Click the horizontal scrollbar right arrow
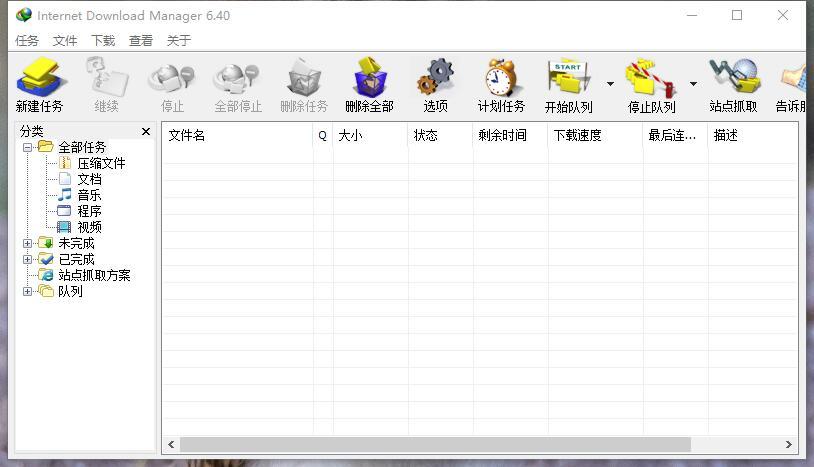 [x=789, y=444]
